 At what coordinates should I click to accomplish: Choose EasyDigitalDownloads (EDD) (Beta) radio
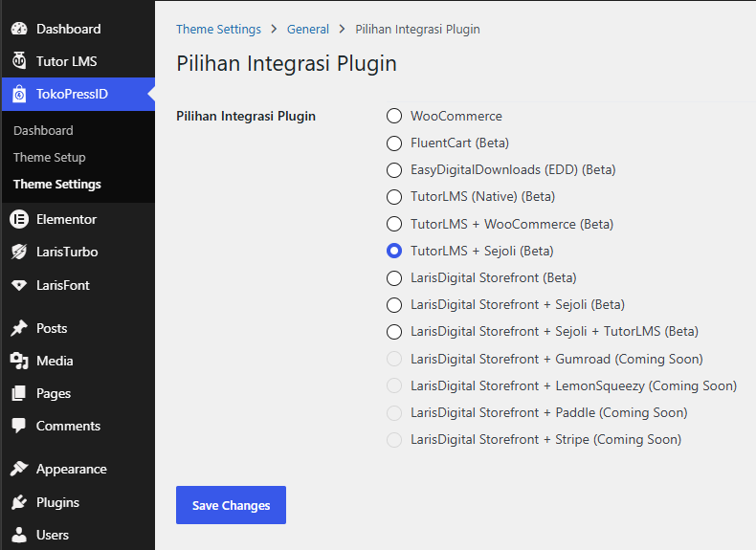(x=394, y=169)
